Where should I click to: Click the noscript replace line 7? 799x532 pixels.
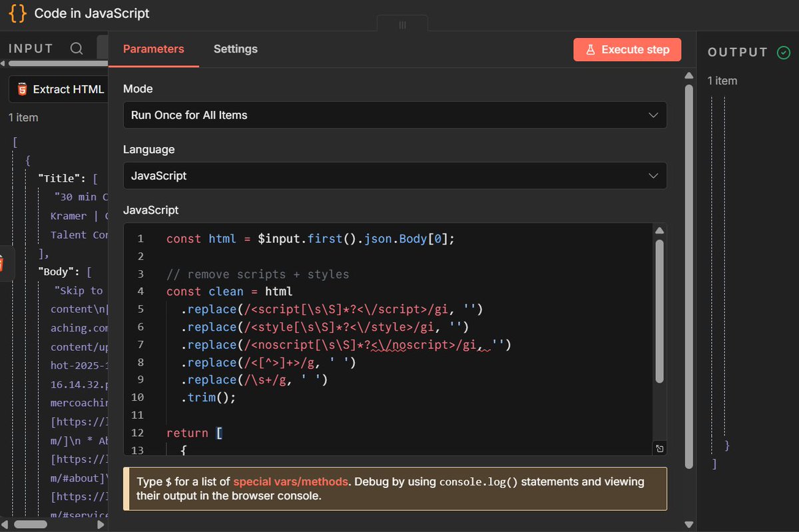[346, 344]
